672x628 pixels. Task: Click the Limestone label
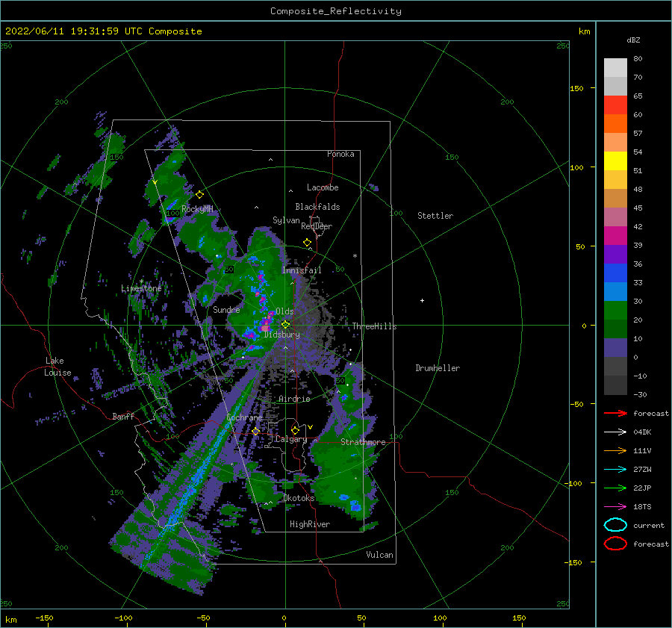pos(141,288)
